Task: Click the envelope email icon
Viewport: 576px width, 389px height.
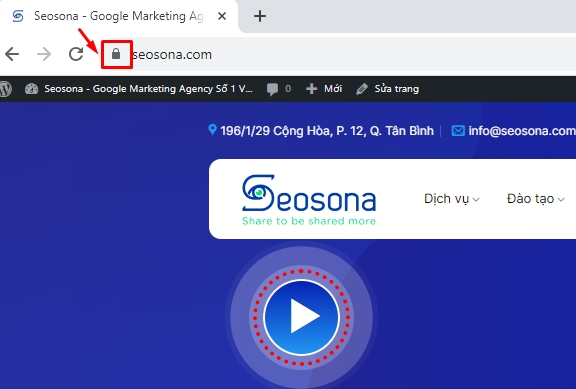Action: coord(458,131)
